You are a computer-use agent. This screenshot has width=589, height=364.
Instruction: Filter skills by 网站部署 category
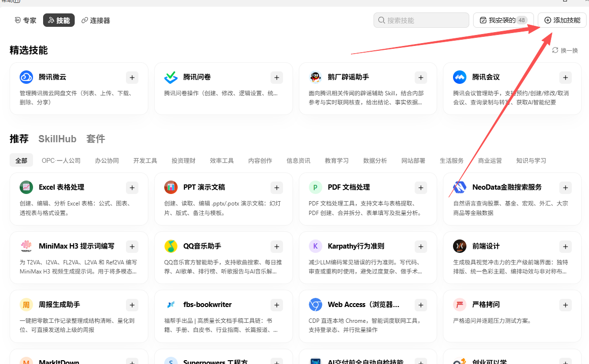(x=413, y=160)
